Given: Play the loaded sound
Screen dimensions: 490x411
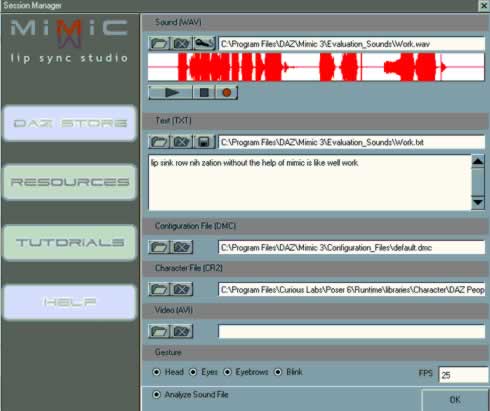Looking at the screenshot, I should pos(171,92).
